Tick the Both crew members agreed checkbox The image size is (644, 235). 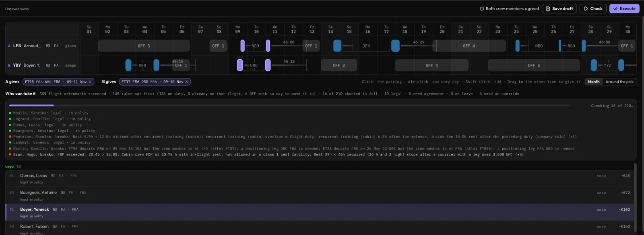[482, 8]
